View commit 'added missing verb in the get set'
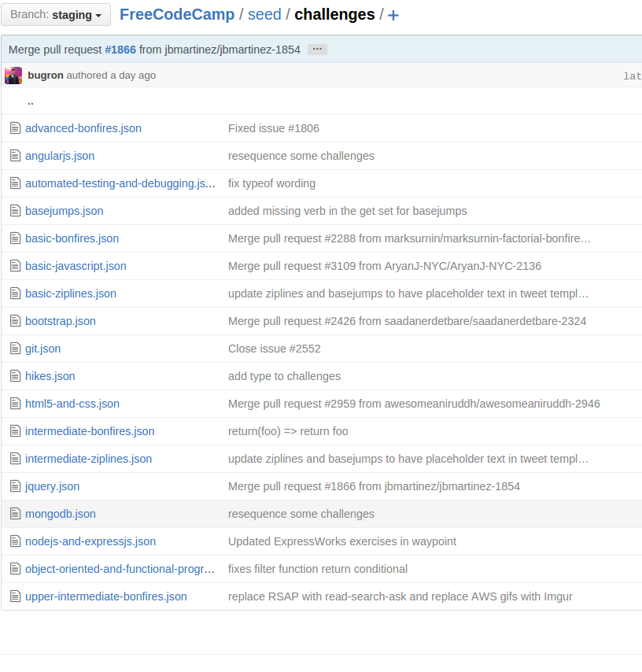The image size is (642, 672). (348, 211)
